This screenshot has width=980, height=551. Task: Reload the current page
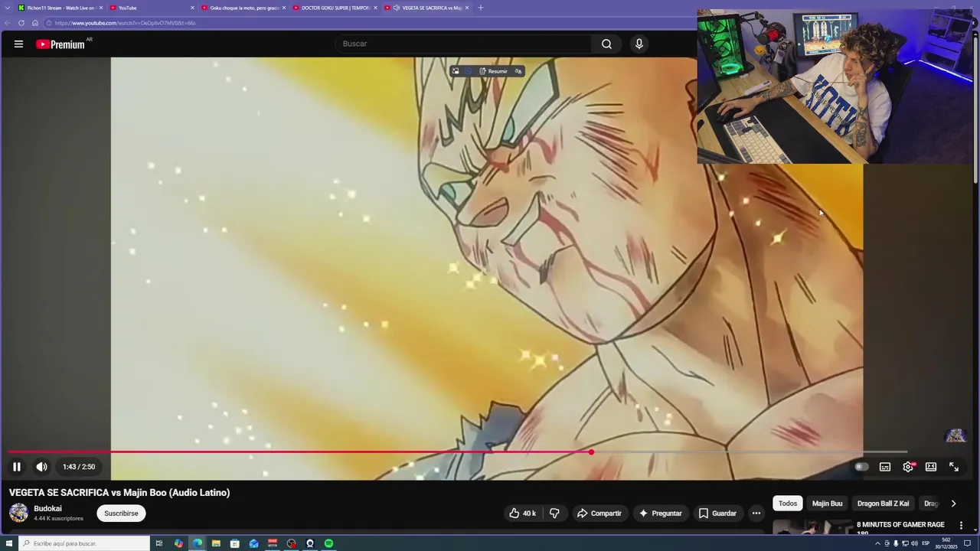point(21,23)
